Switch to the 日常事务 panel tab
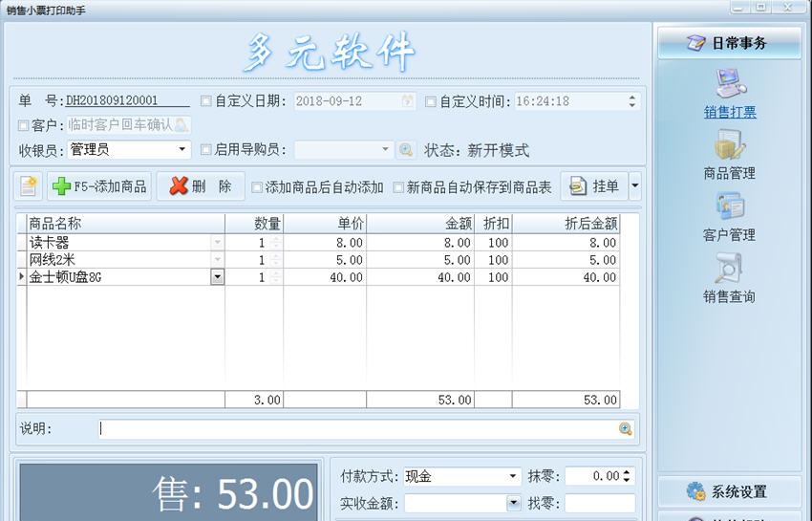Image resolution: width=812 pixels, height=521 pixels. tap(729, 43)
